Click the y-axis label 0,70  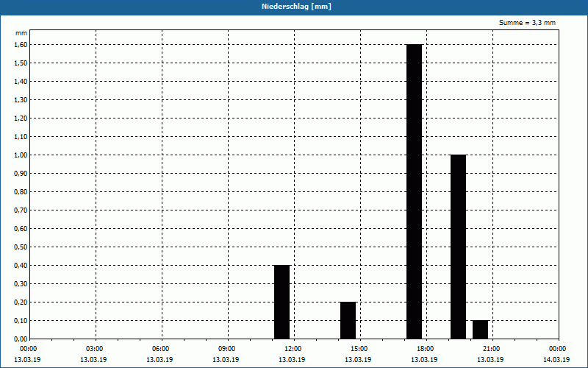pyautogui.click(x=21, y=210)
